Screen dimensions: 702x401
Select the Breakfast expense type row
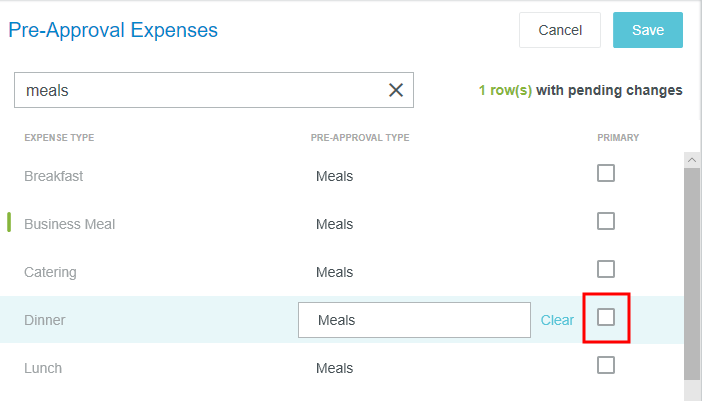[x=54, y=176]
